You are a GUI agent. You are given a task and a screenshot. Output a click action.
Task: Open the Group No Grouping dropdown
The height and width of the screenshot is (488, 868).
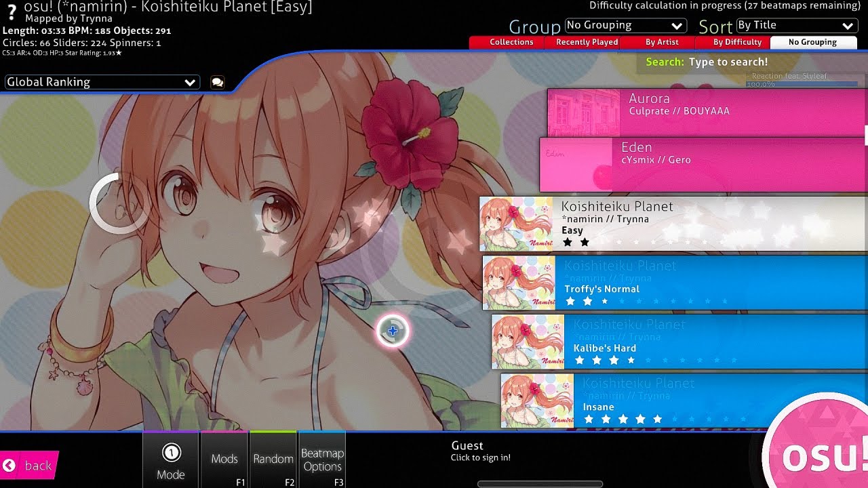[x=625, y=25]
